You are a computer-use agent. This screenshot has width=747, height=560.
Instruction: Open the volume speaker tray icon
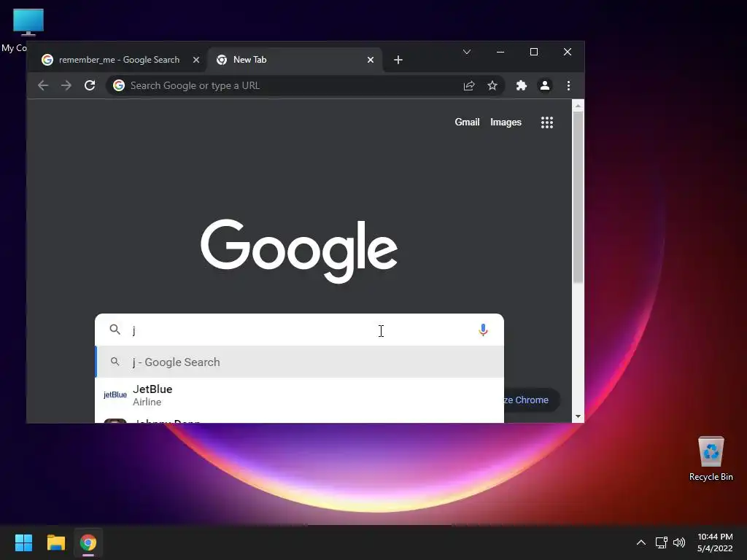(x=679, y=542)
